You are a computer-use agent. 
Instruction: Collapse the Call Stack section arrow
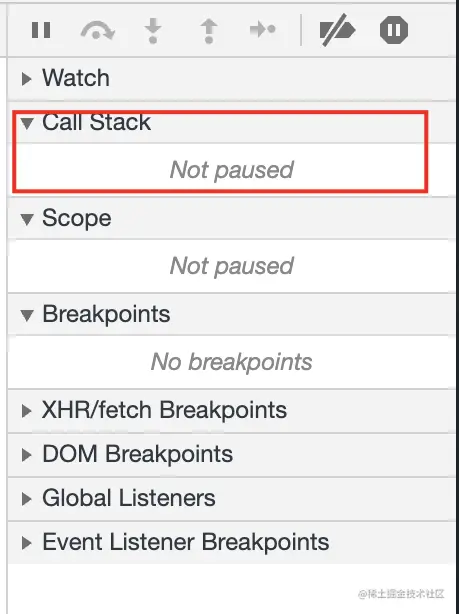pyautogui.click(x=27, y=123)
